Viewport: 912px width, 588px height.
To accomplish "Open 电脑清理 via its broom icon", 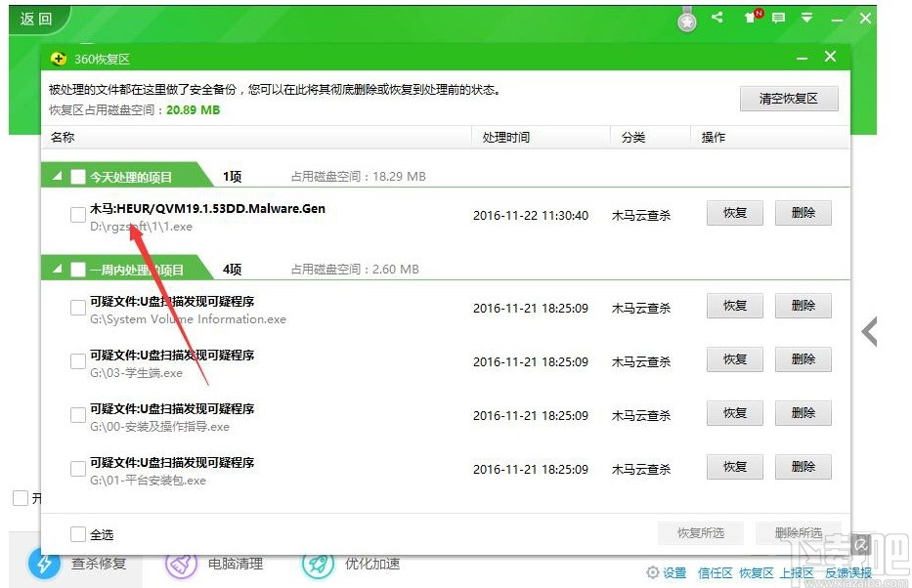I will coord(180,565).
